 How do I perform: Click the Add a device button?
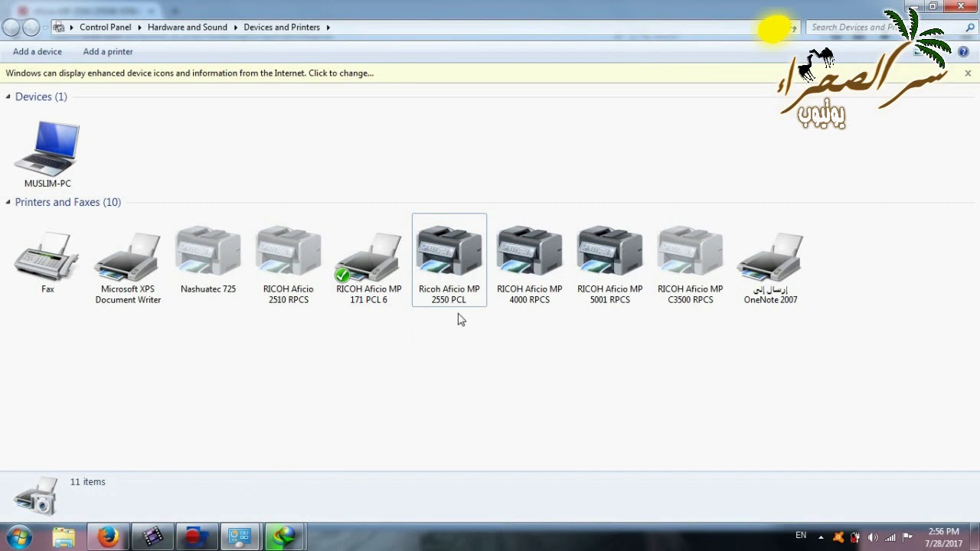click(38, 51)
